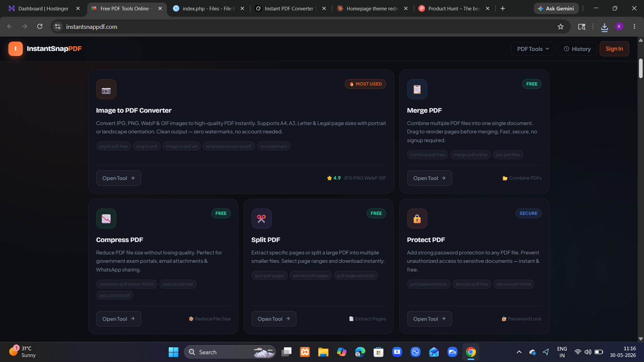Click the Protect PDF padlock icon
Screen dimensions: 644x362
417,219
